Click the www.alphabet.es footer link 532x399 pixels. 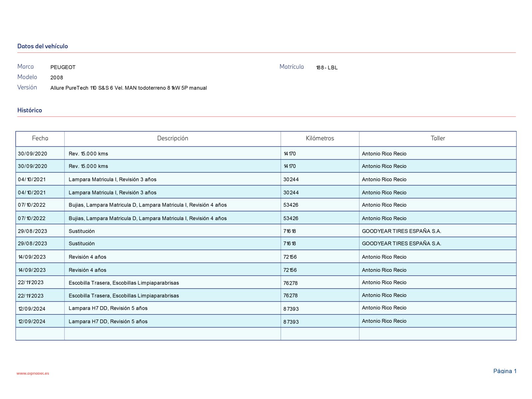coord(33,373)
